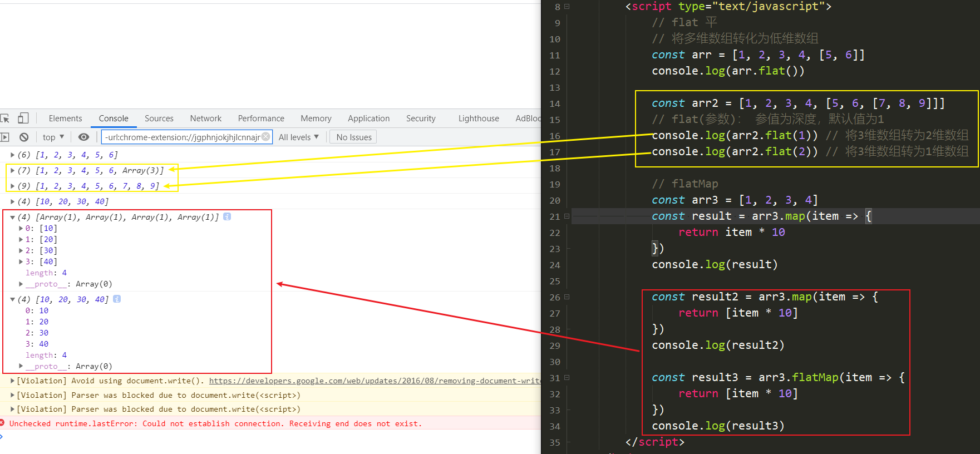Click the No Issues button
The width and height of the screenshot is (980, 454).
[x=353, y=137]
